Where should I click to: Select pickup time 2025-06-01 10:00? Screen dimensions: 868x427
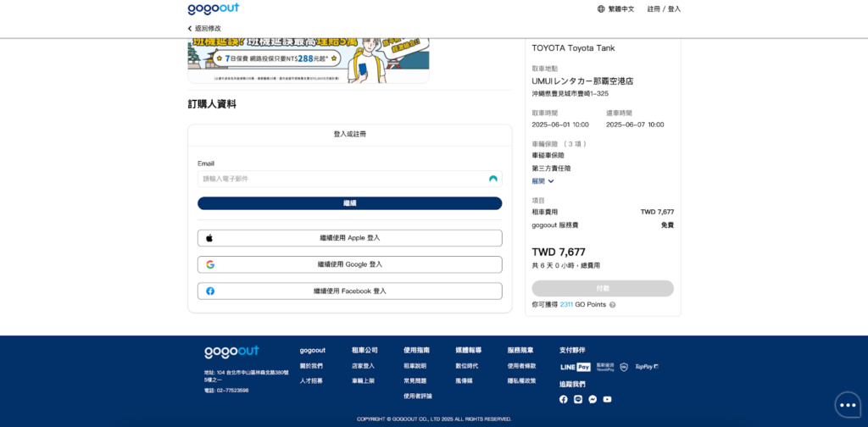[x=560, y=125]
